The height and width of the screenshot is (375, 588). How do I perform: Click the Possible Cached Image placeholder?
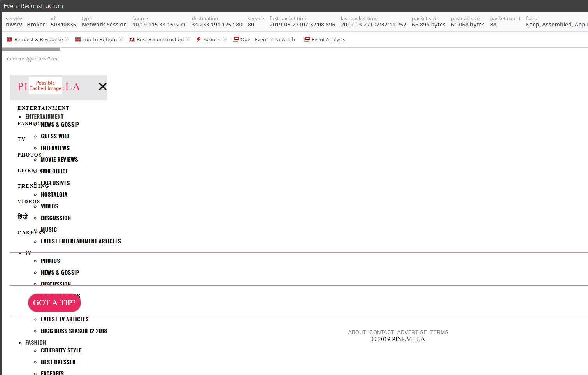tap(46, 86)
